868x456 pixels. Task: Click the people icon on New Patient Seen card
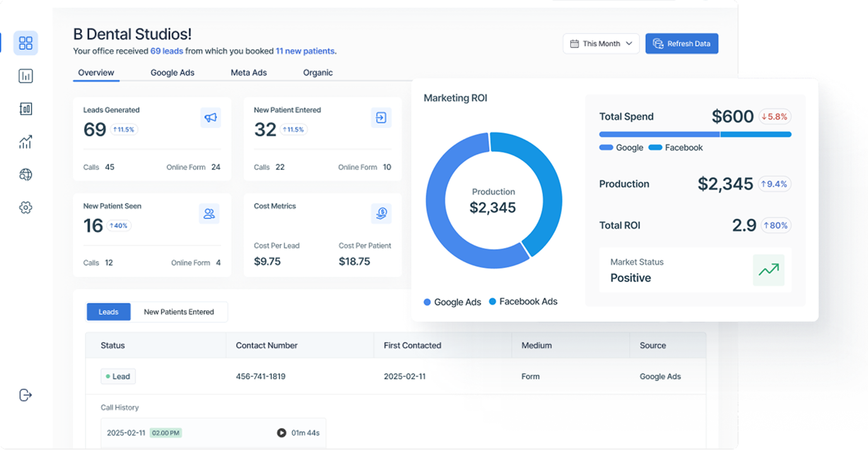tap(209, 214)
